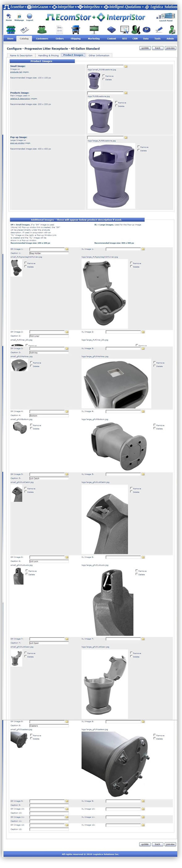Screen dimensions: 182x868
Task: Check Remove for SM Image 5 Lid Catch
Action: pyautogui.click(x=25, y=488)
